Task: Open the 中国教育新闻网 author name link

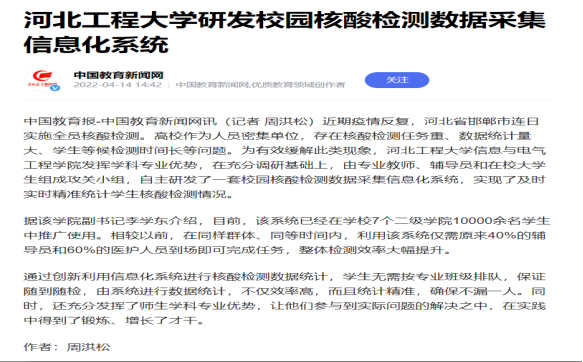Action: (119, 75)
